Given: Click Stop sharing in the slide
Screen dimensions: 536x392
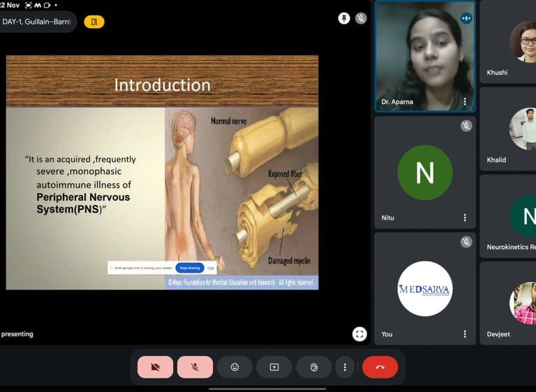Looking at the screenshot, I should [190, 268].
